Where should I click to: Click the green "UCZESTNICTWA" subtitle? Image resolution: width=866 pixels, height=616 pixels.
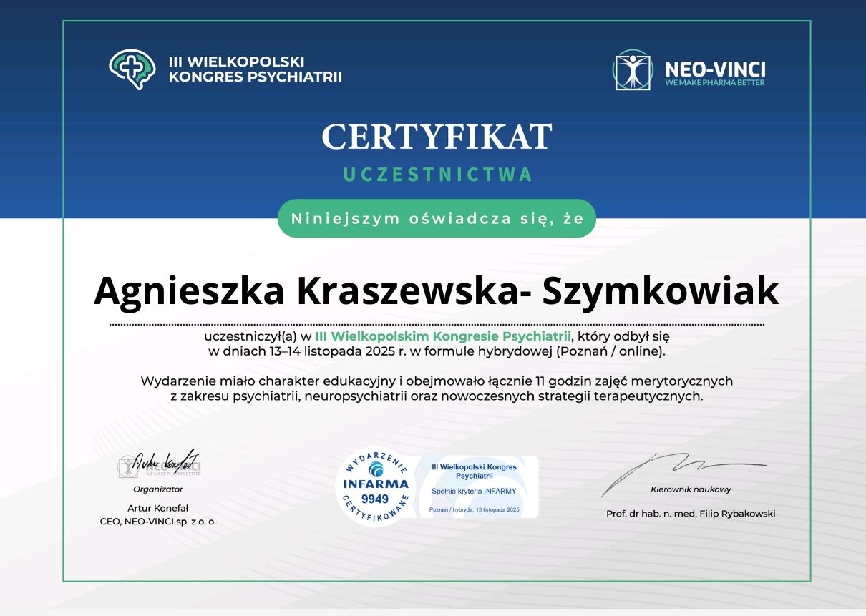437,175
